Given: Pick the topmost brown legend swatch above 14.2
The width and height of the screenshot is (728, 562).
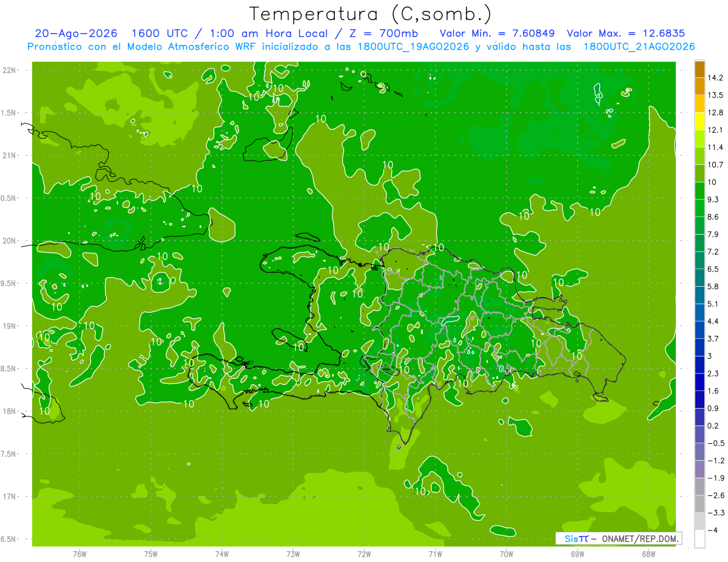Looking at the screenshot, I should coord(699,69).
